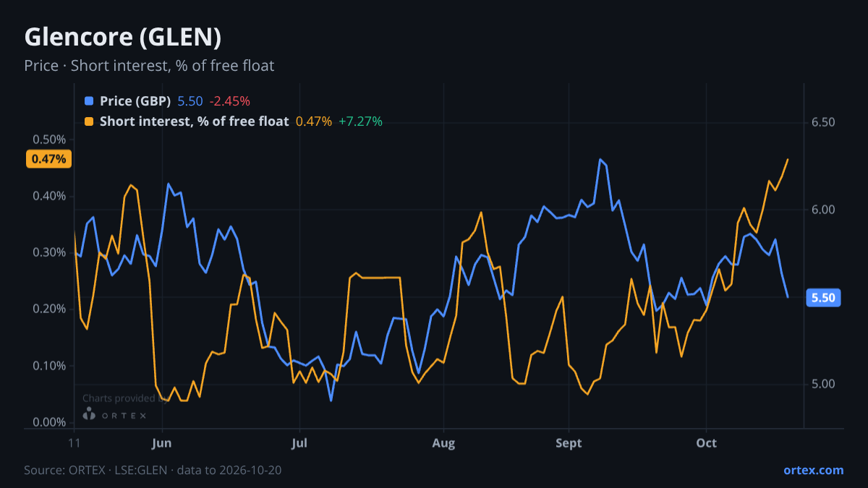This screenshot has width=868, height=488.
Task: Click the ORTEX logo icon
Action: [90, 414]
